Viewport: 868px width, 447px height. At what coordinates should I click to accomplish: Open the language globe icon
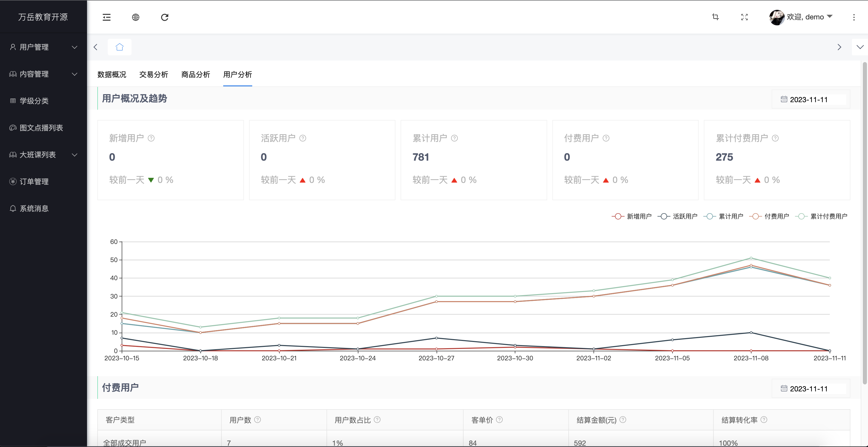[x=135, y=17]
